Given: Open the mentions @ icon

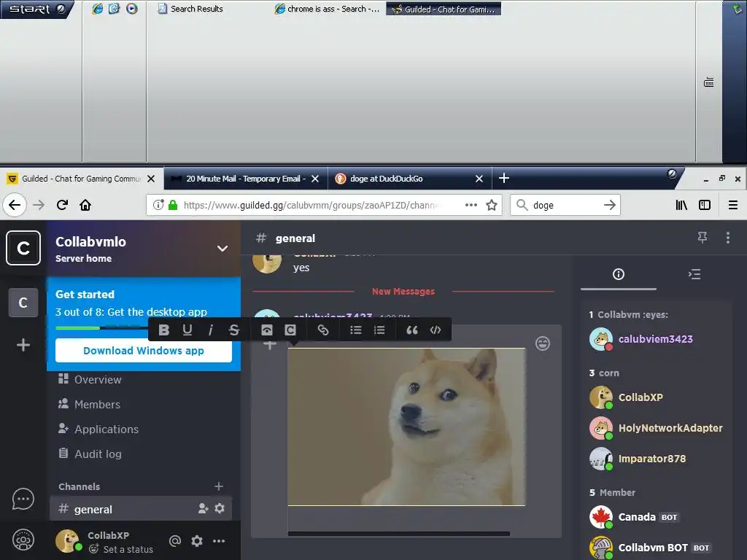Looking at the screenshot, I should click(x=175, y=540).
